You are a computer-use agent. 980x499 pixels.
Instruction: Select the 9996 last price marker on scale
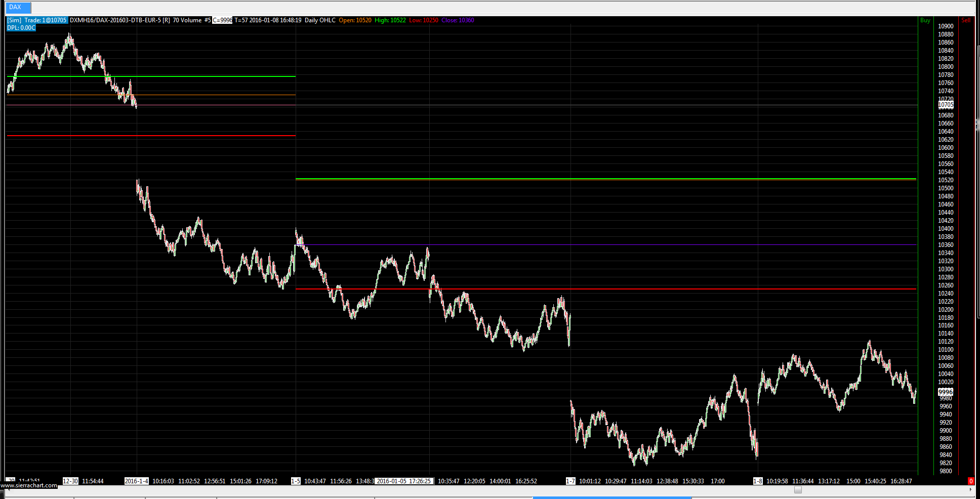click(946, 392)
